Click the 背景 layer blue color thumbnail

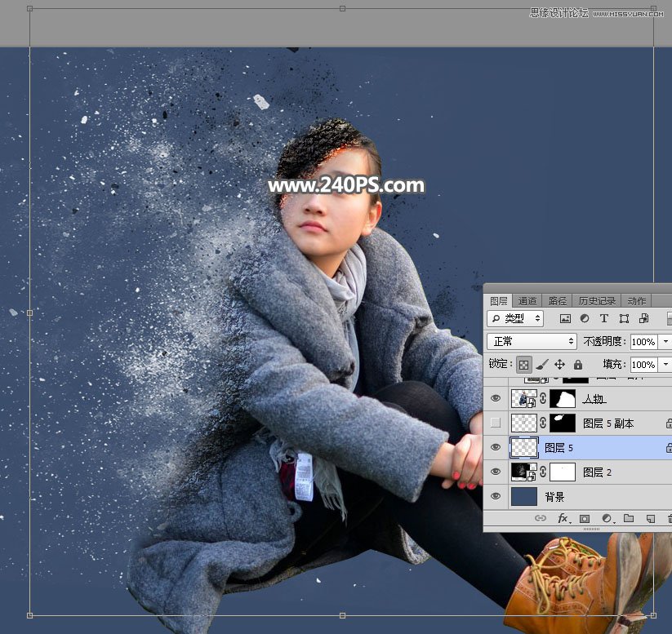523,496
